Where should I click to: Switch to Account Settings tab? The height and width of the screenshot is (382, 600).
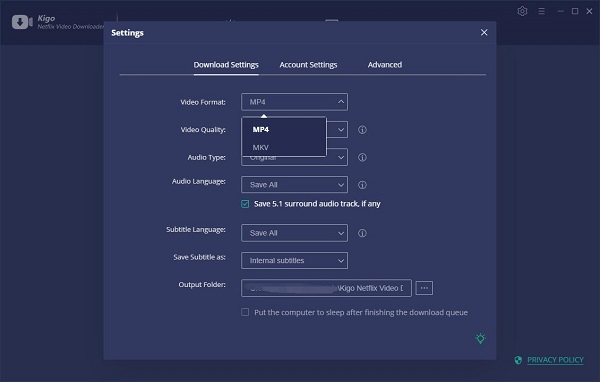[308, 65]
